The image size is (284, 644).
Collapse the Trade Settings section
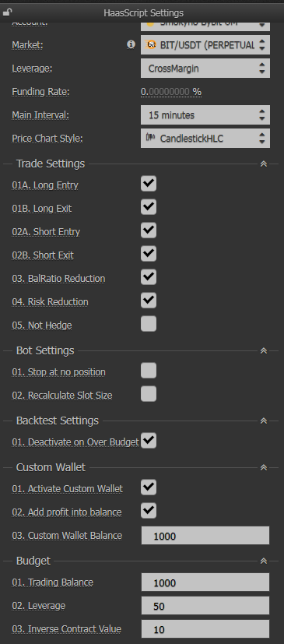pos(264,164)
